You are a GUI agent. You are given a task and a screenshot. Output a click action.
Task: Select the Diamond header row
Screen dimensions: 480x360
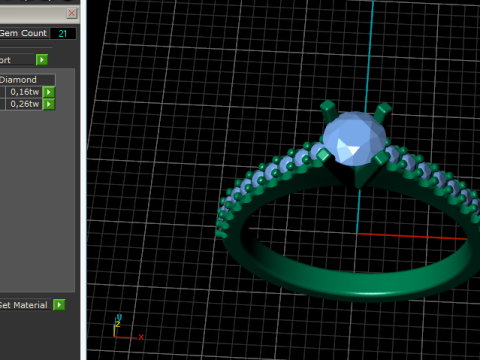(x=27, y=80)
